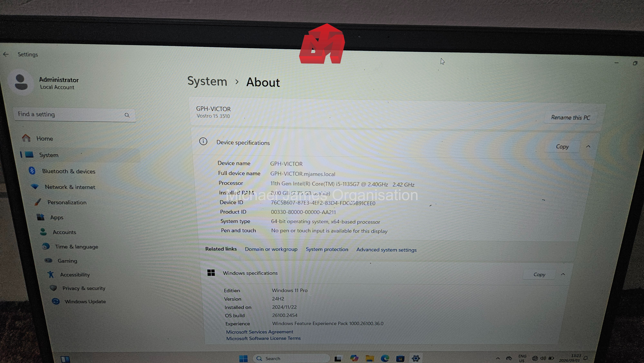Click Rename this PC
The image size is (644, 363).
[x=570, y=117]
